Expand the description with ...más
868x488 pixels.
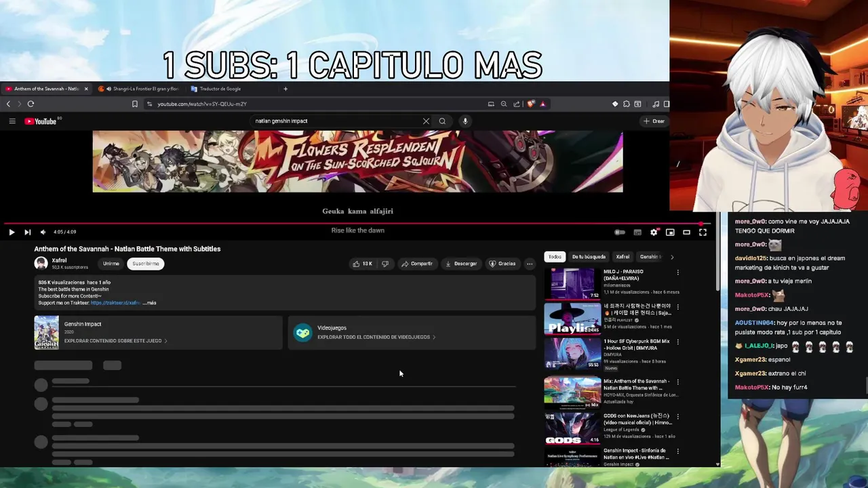[149, 303]
